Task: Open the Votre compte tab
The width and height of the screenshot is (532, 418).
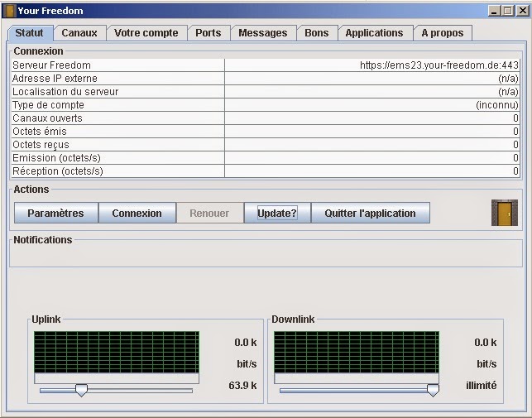Action: (x=146, y=33)
